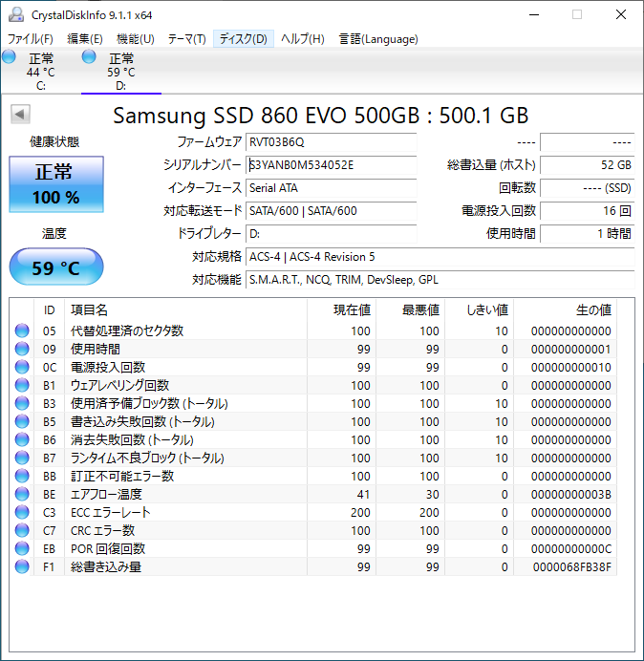Select the ウェアレベリング回数 row

[313, 385]
